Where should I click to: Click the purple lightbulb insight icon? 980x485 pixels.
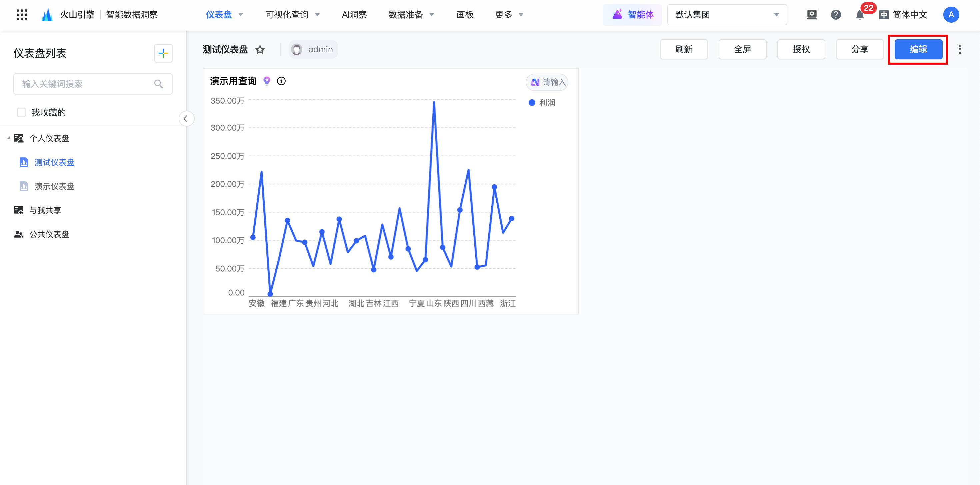click(267, 81)
